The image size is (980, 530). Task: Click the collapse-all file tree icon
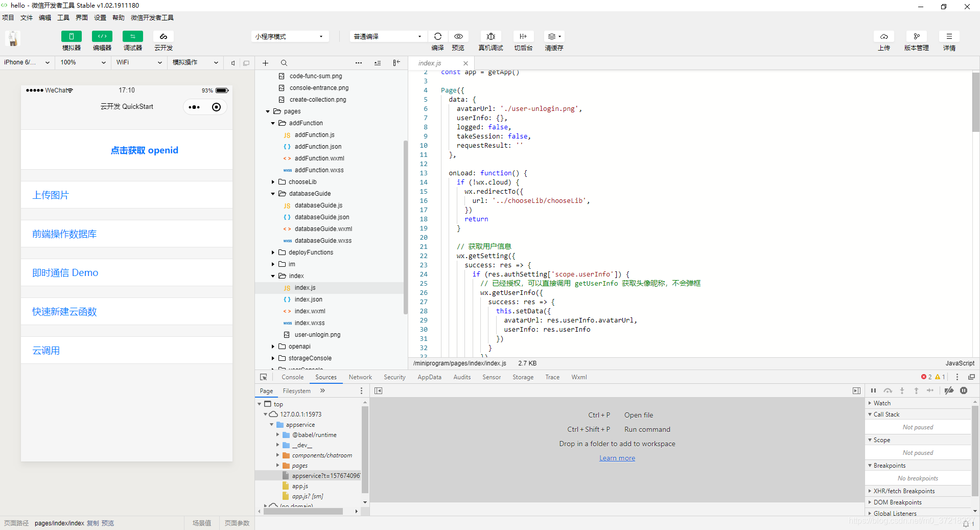378,63
